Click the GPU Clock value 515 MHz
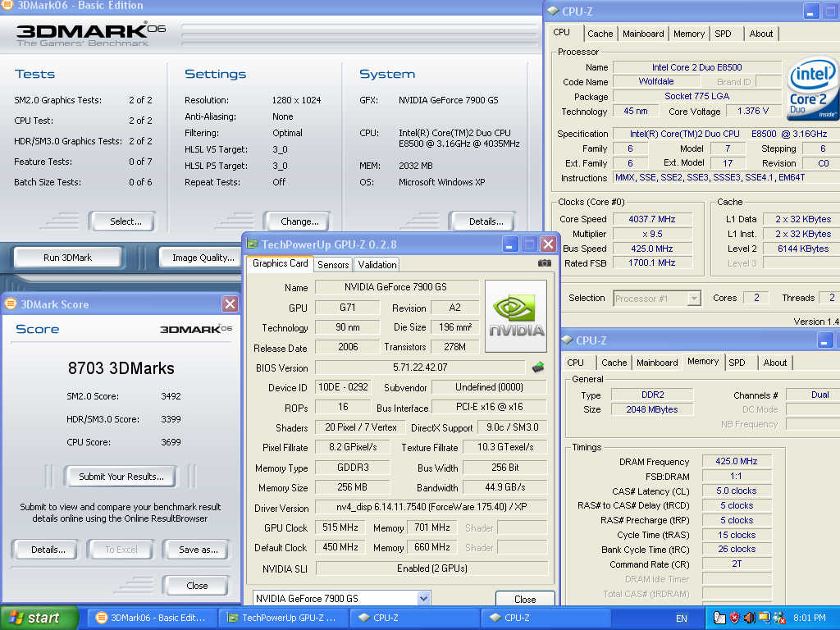Screen dimensions: 840x630 click(340, 527)
